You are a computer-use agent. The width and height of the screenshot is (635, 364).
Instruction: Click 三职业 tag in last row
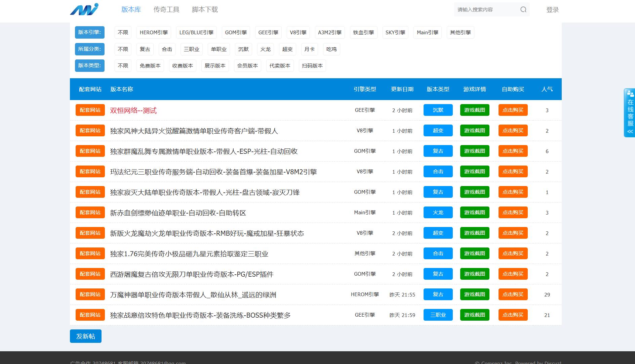pos(438,315)
